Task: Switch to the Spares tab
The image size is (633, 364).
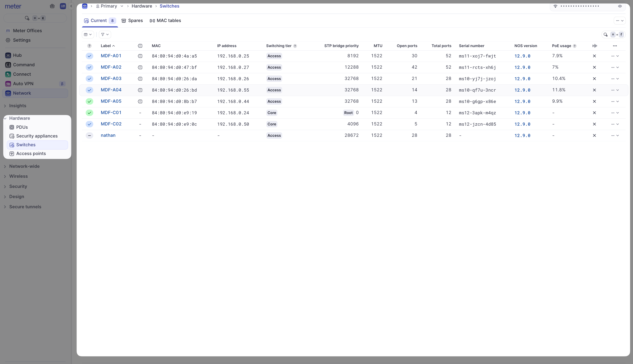Action: coord(132,21)
